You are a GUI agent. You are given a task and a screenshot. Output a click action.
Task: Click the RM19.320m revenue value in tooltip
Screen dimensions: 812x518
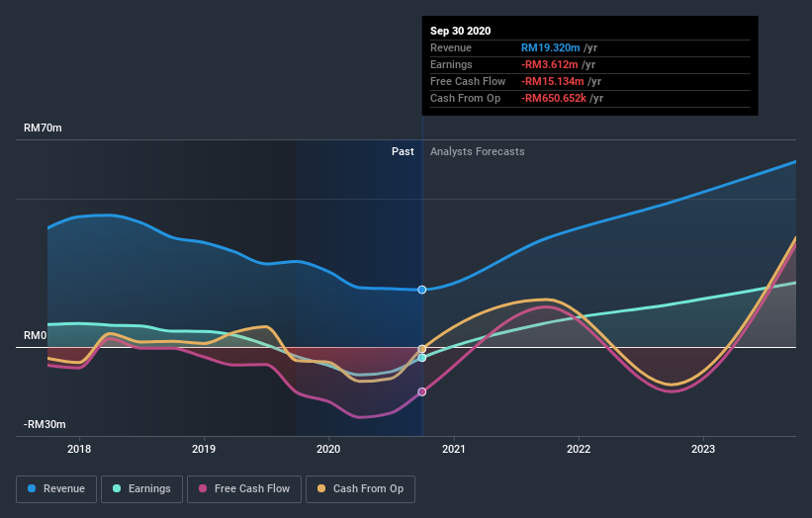click(x=551, y=47)
